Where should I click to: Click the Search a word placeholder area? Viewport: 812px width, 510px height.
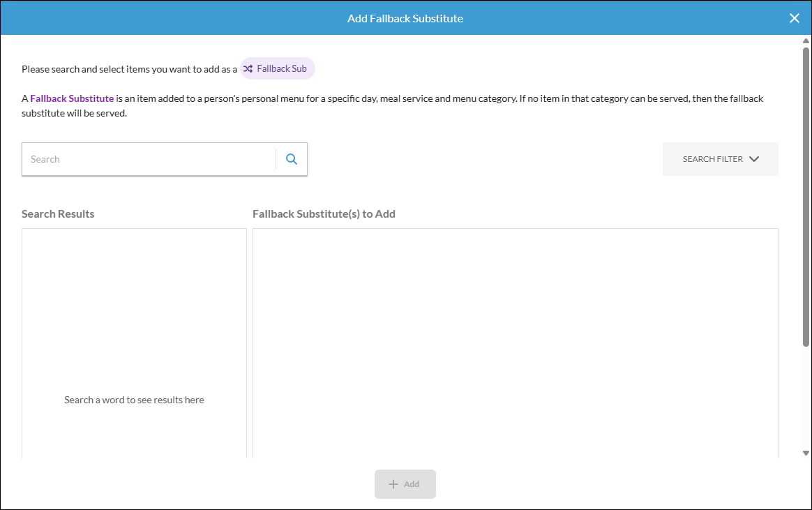(134, 399)
